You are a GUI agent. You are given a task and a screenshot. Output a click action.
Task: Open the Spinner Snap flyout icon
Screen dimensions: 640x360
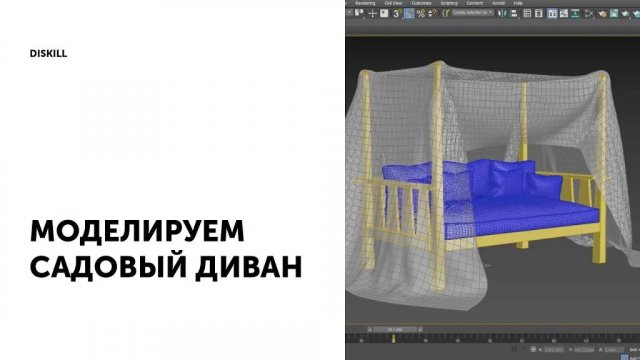coord(432,13)
